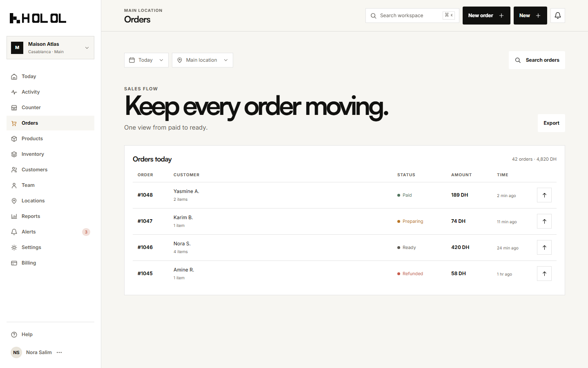This screenshot has height=368, width=588.
Task: Click the Maison Atlas 'M' workspace avatar
Action: click(x=17, y=47)
